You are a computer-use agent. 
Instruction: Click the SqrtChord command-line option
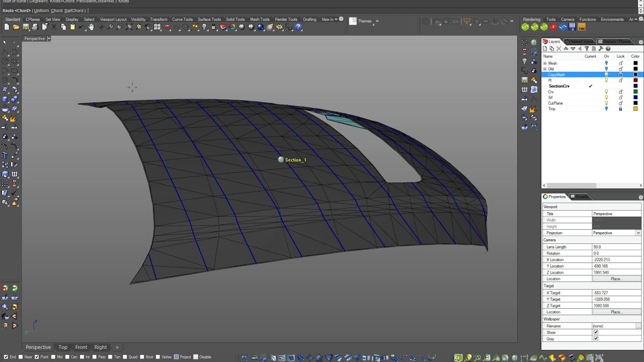coord(74,11)
